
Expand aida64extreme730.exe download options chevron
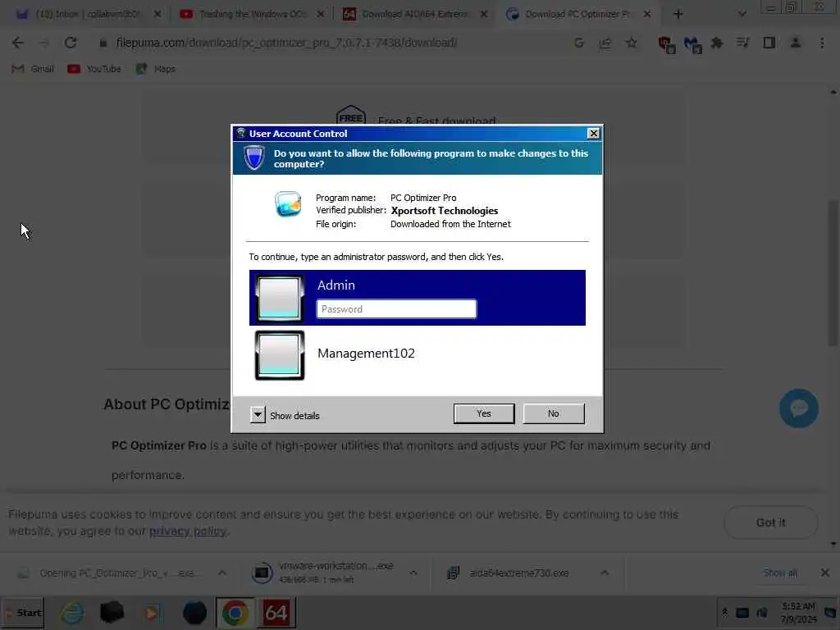point(605,573)
